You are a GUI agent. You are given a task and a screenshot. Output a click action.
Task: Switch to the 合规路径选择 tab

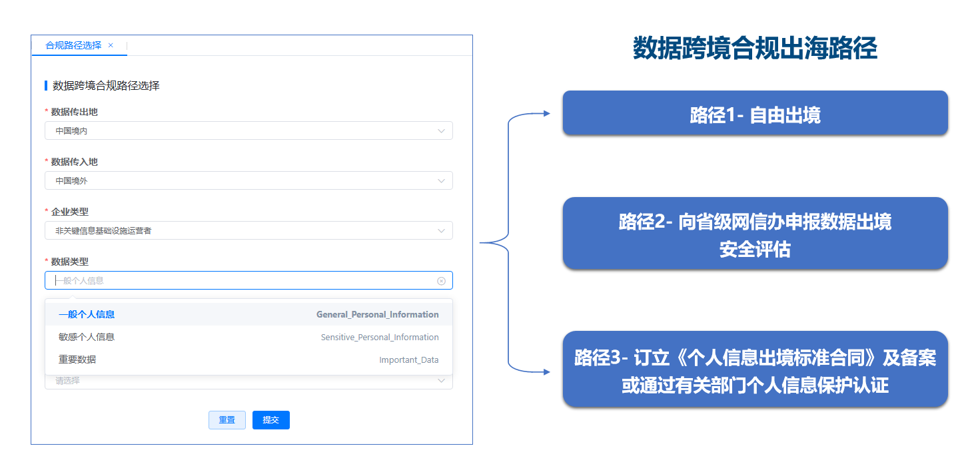[73, 45]
